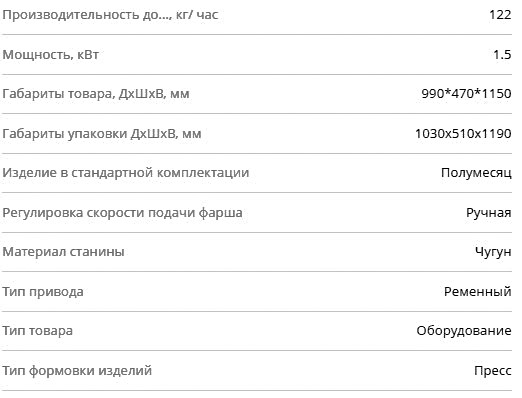Select the value 'Ручная'

tap(489, 213)
